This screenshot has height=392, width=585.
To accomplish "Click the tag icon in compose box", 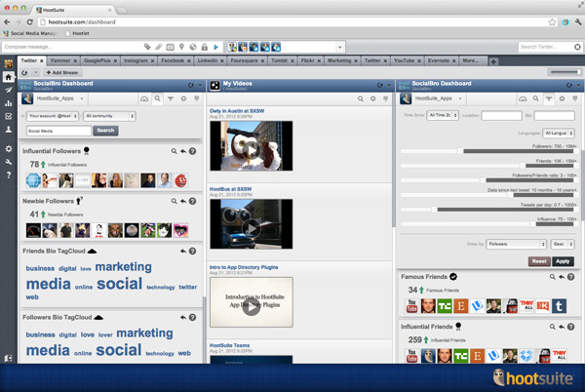I will (x=147, y=47).
